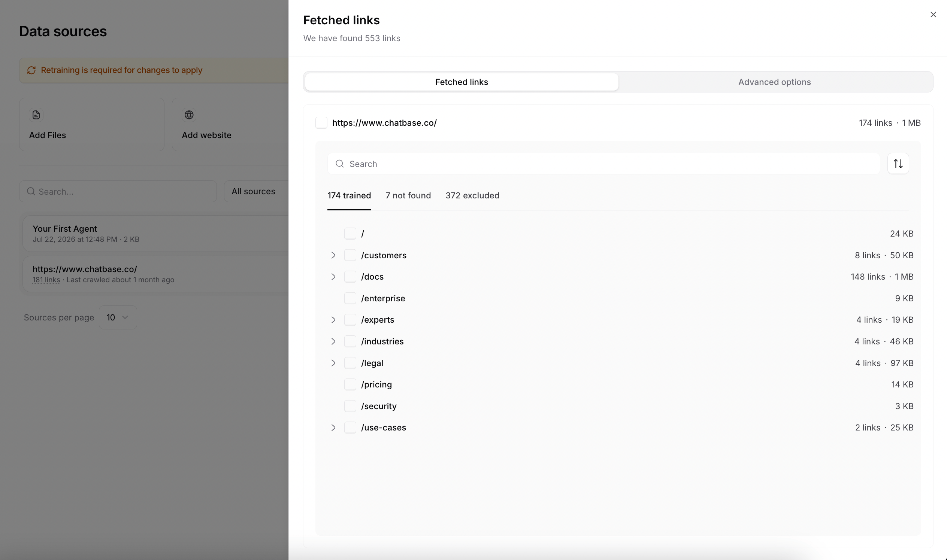
Task: Switch to the Advanced options tab
Action: coord(774,82)
